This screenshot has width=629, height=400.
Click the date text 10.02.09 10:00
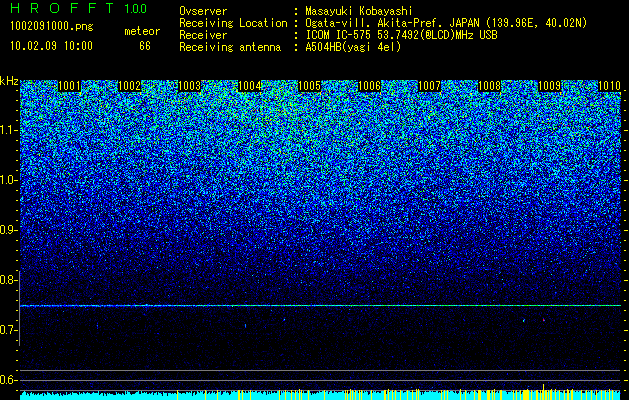coord(51,46)
